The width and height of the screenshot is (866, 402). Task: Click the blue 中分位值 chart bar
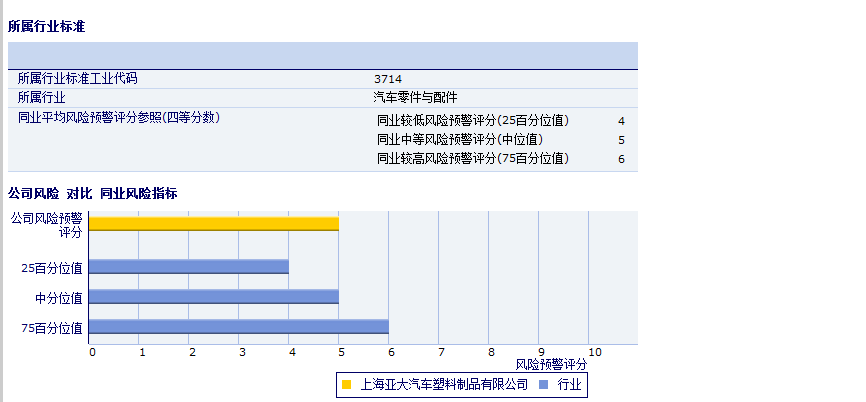click(x=214, y=297)
